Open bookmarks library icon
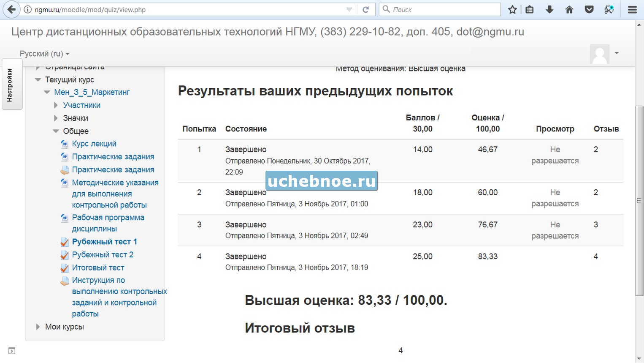 (530, 9)
